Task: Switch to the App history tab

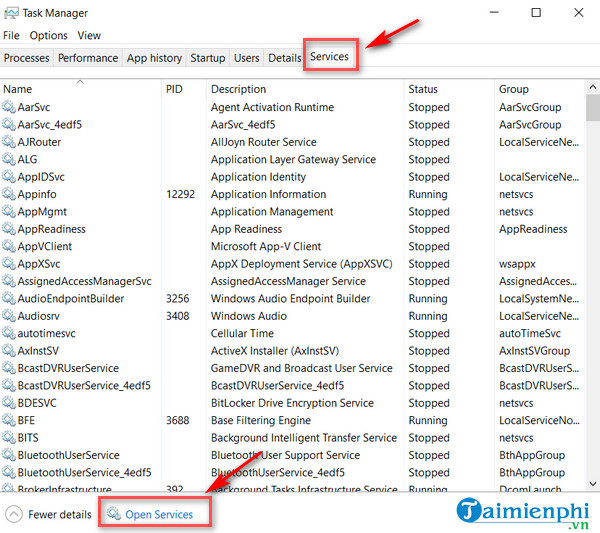Action: coord(154,58)
